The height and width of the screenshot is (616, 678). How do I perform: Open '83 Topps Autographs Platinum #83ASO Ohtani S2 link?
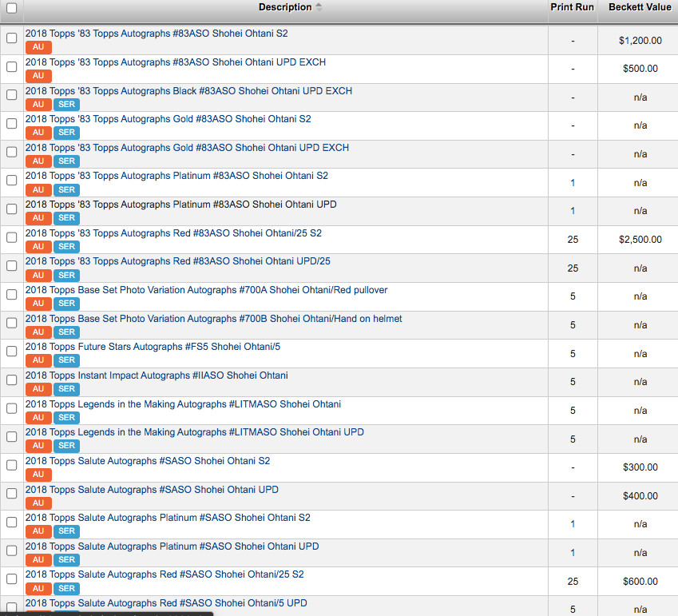(x=176, y=176)
